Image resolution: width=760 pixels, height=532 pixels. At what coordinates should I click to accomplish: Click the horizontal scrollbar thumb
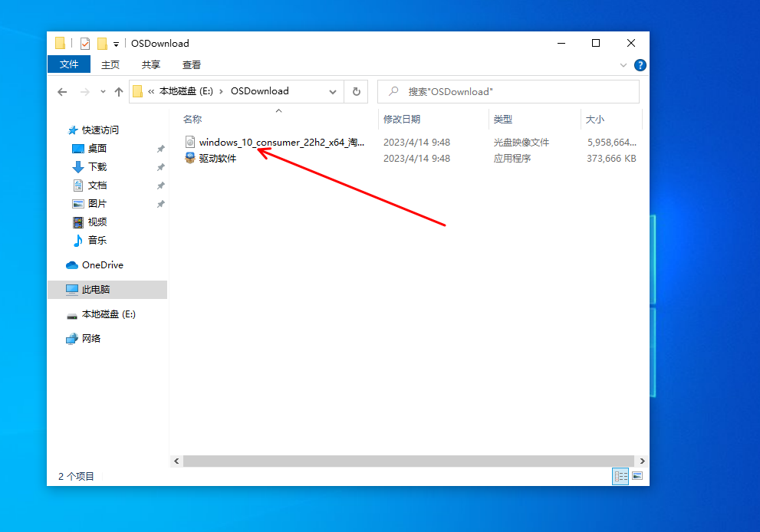[x=409, y=461]
